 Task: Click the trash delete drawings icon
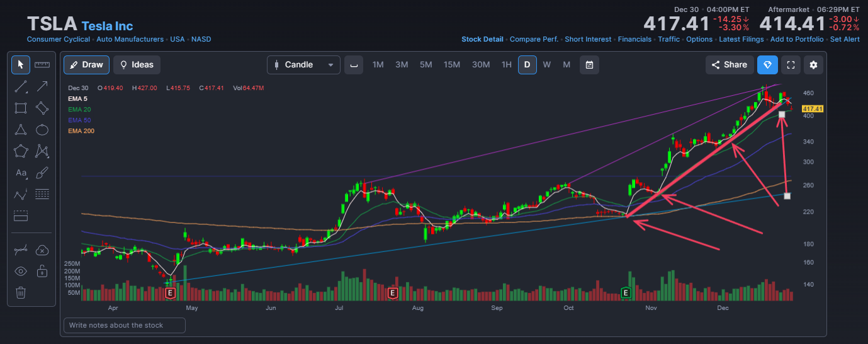tap(21, 292)
